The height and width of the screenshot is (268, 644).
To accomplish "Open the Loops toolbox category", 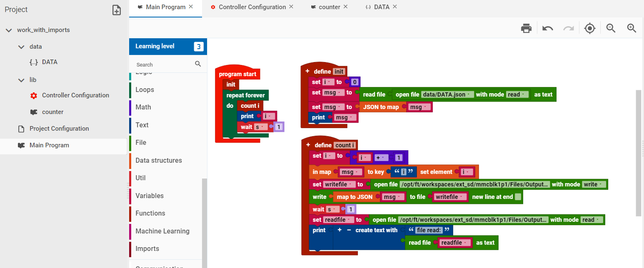I will click(145, 89).
